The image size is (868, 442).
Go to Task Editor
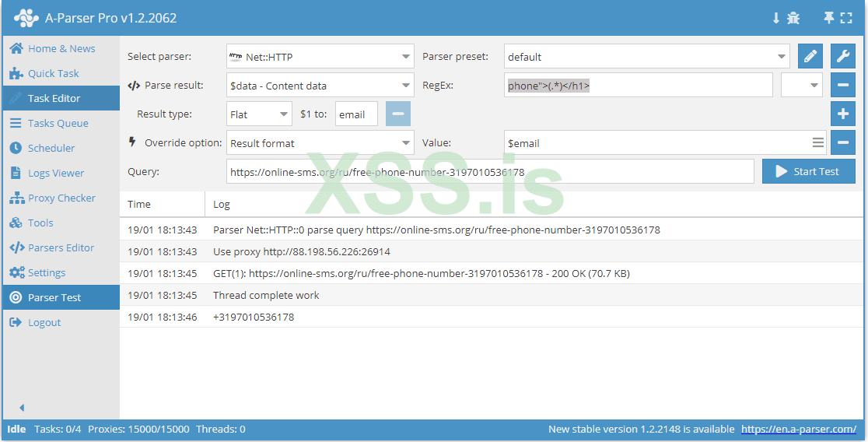tap(61, 99)
